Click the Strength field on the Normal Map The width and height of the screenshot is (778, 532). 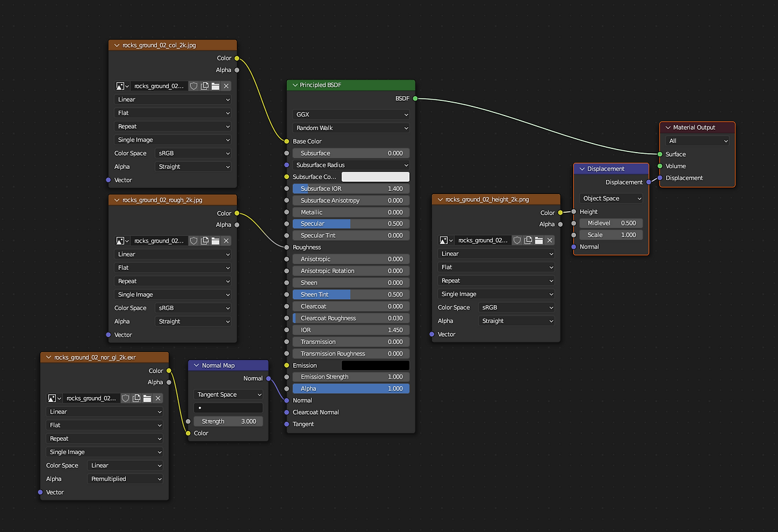point(228,421)
